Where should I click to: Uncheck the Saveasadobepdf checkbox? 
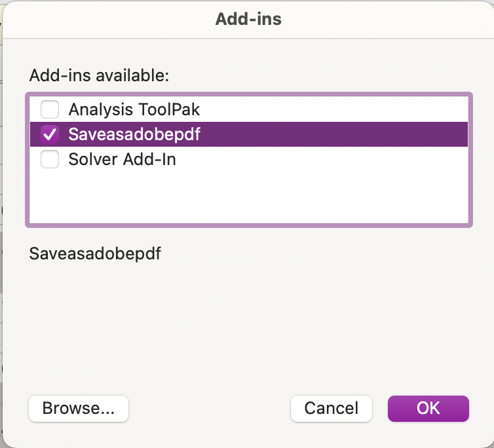coord(50,134)
